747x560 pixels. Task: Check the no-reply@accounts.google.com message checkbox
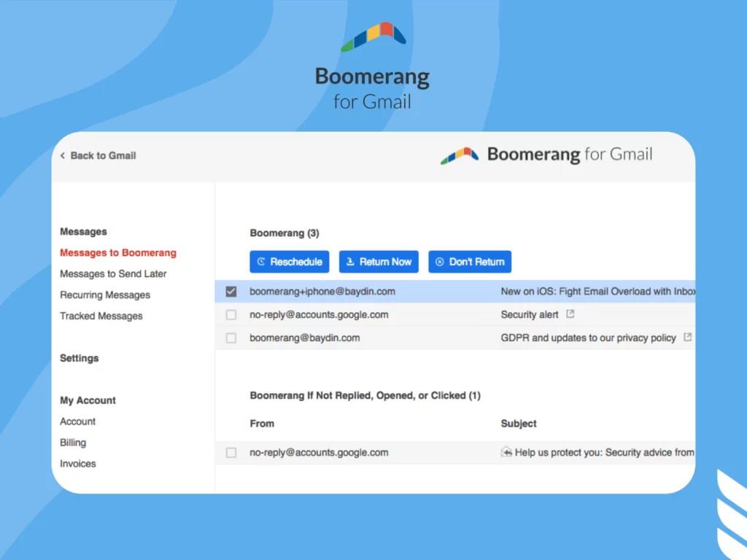[x=231, y=314]
